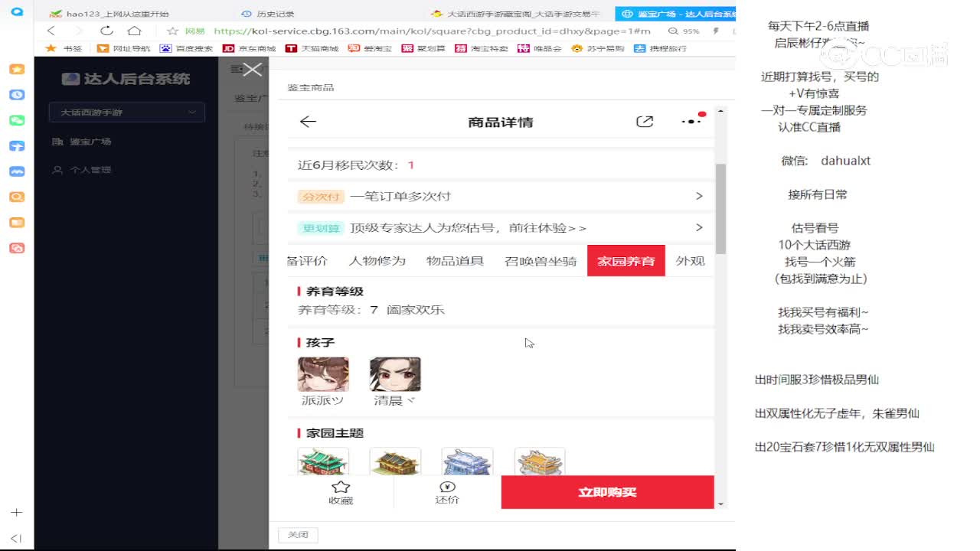The image size is (980, 551).
Task: Click the orange search sidebar icon
Action: pyautogui.click(x=17, y=197)
